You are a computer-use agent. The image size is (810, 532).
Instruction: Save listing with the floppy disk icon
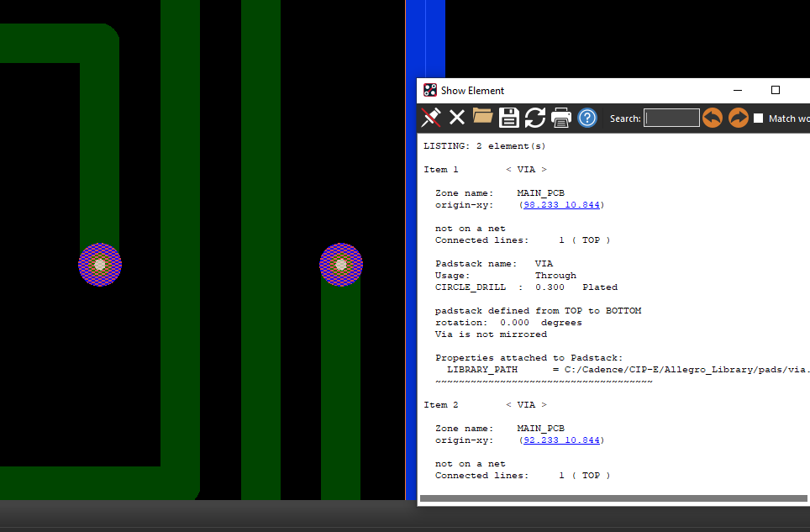[x=509, y=118]
